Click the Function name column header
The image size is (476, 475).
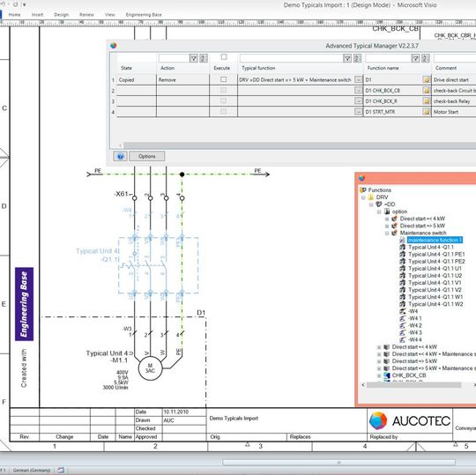[x=383, y=68]
